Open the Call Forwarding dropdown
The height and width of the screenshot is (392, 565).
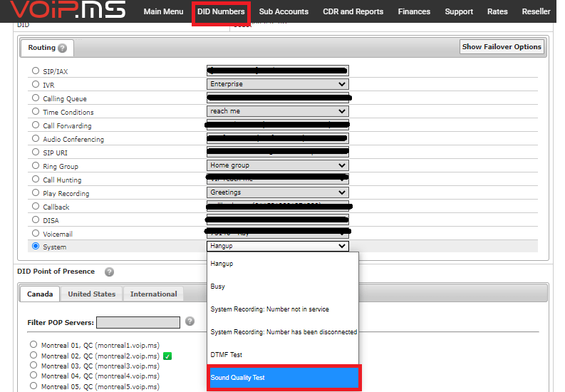click(x=277, y=125)
